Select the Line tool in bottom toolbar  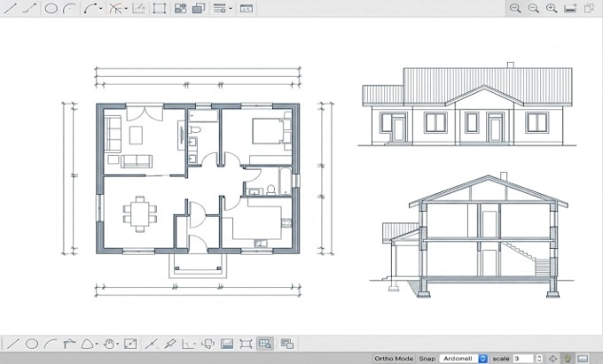pos(12,344)
